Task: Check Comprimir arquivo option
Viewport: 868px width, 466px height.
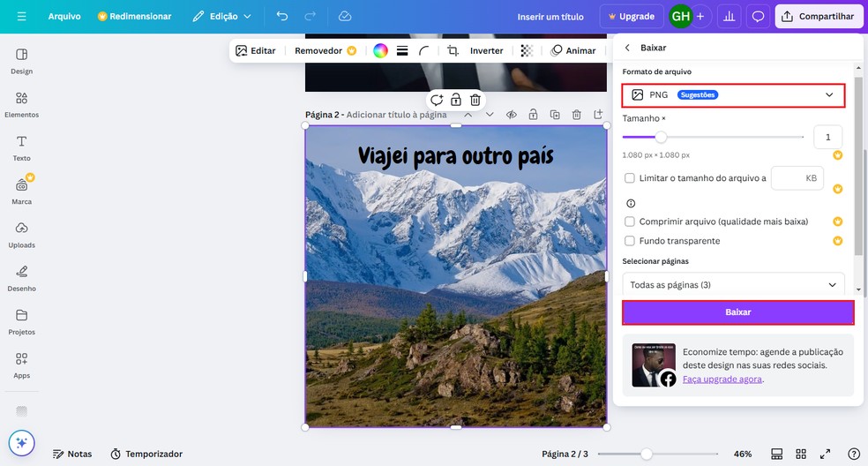Action: coord(630,222)
